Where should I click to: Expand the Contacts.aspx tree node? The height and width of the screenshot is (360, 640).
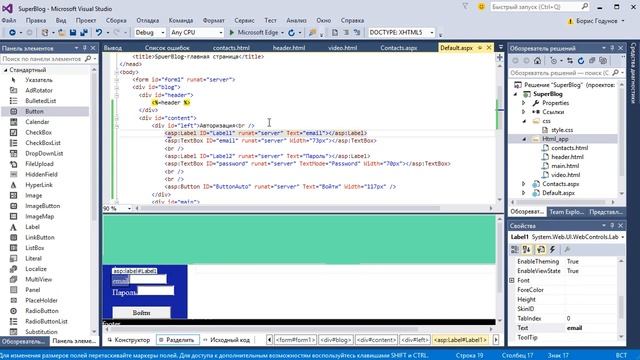524,184
